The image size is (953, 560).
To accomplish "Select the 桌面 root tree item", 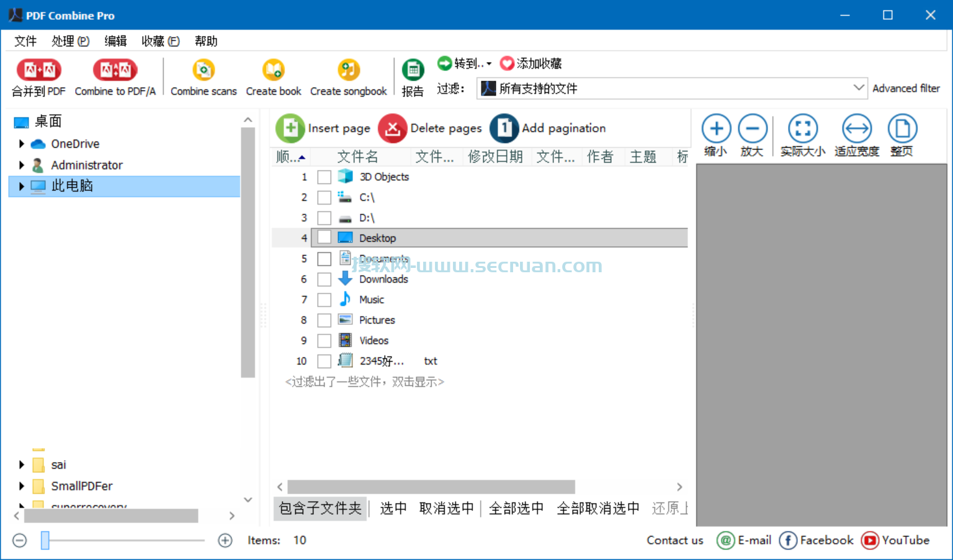I will pyautogui.click(x=48, y=122).
